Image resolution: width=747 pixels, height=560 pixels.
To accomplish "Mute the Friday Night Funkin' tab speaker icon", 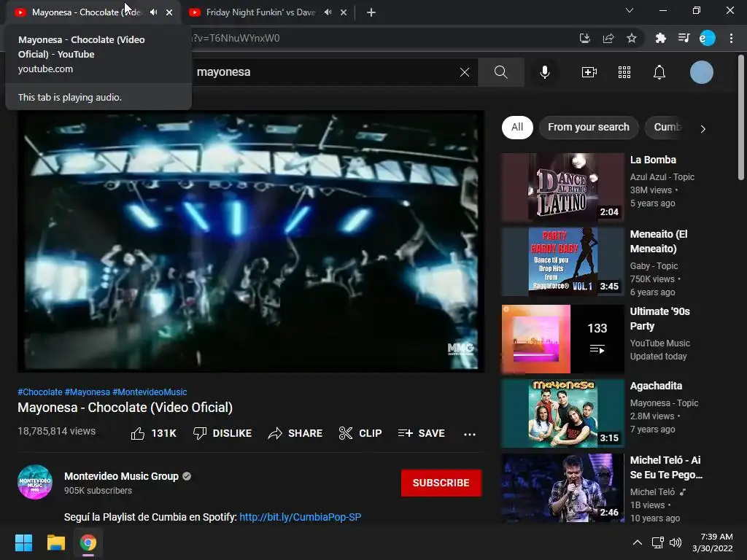I will click(x=328, y=12).
